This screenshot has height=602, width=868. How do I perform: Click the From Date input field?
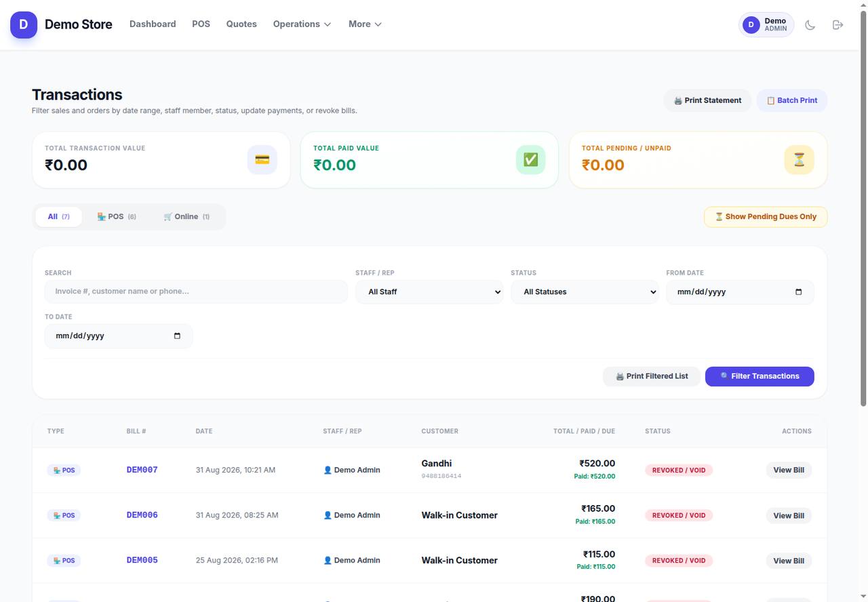[x=740, y=292]
